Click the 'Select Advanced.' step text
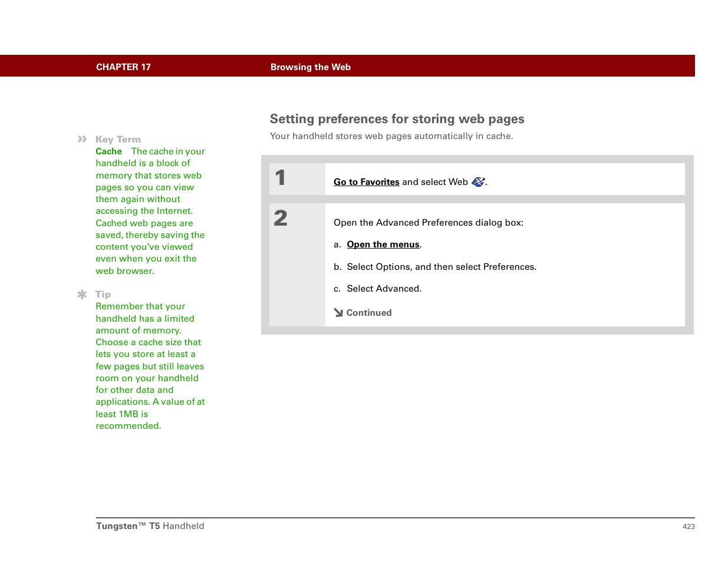 (384, 289)
